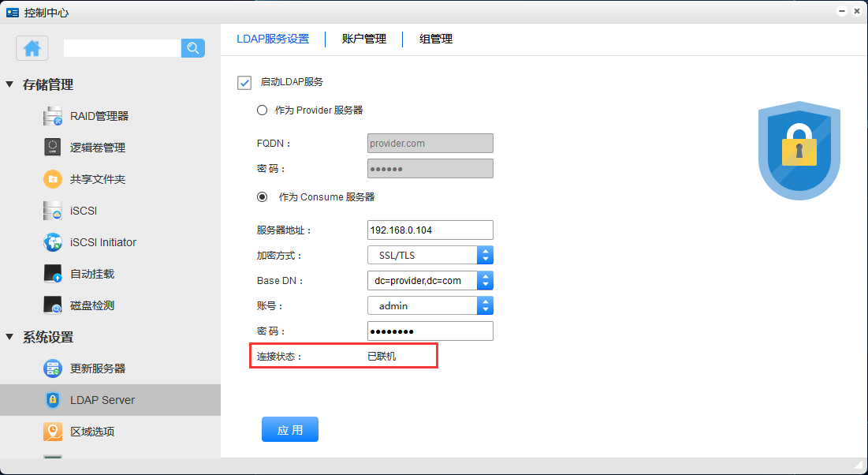Viewport: 868px width, 475px height.
Task: Open 更新服务器 settings
Action: coord(97,368)
